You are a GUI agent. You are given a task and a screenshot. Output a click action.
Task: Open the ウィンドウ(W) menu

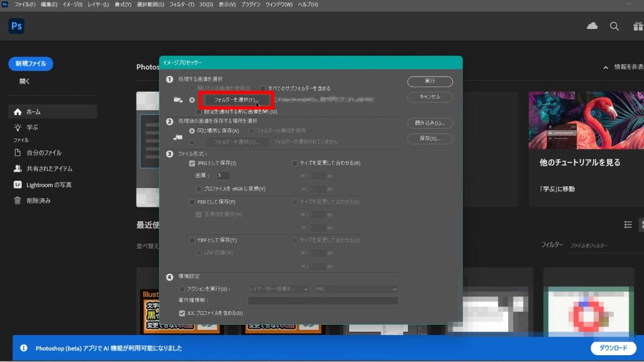click(x=279, y=4)
